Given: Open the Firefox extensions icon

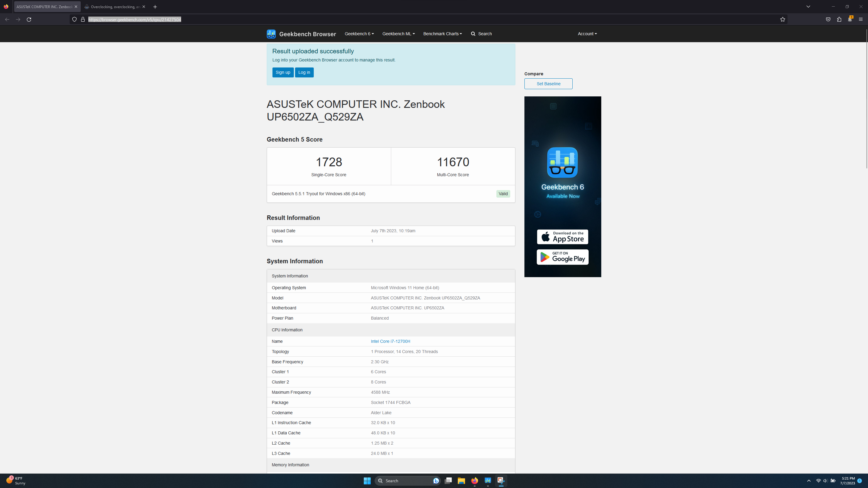Looking at the screenshot, I should (x=839, y=20).
